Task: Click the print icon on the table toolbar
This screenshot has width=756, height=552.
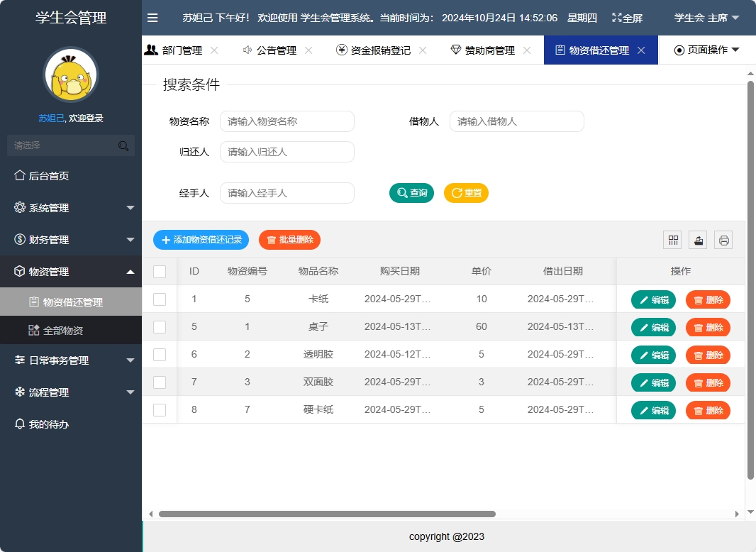Action: pos(723,240)
